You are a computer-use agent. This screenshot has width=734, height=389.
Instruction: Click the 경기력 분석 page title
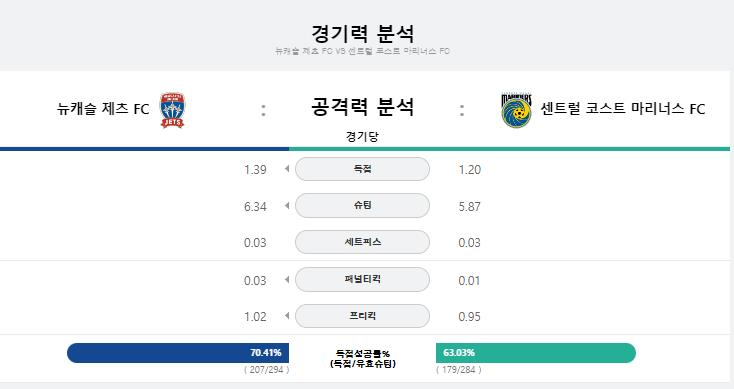(362, 34)
